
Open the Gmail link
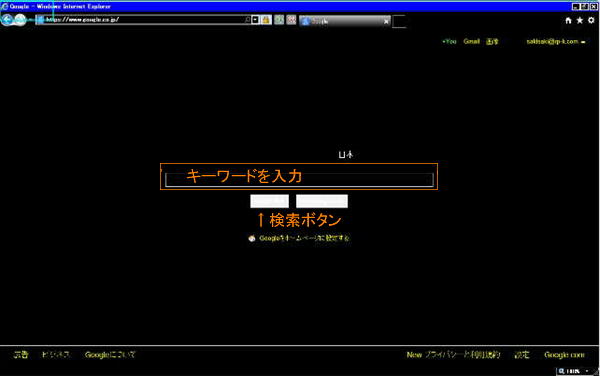[471, 41]
